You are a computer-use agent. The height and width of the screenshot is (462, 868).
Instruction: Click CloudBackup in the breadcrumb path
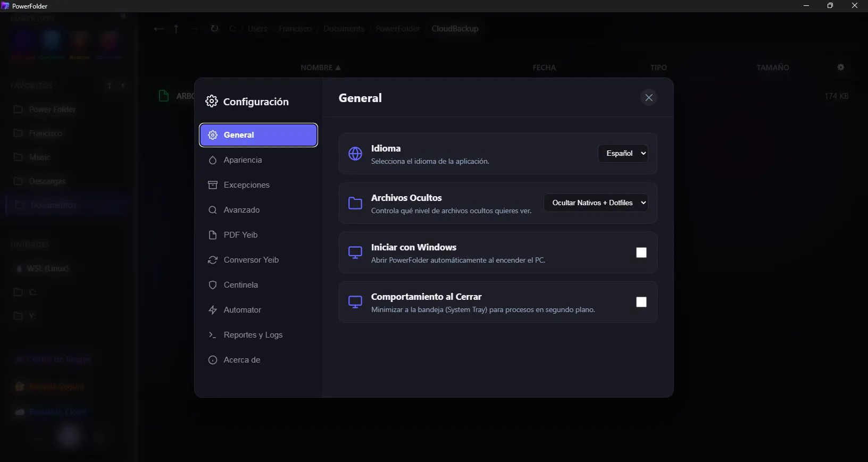[455, 29]
